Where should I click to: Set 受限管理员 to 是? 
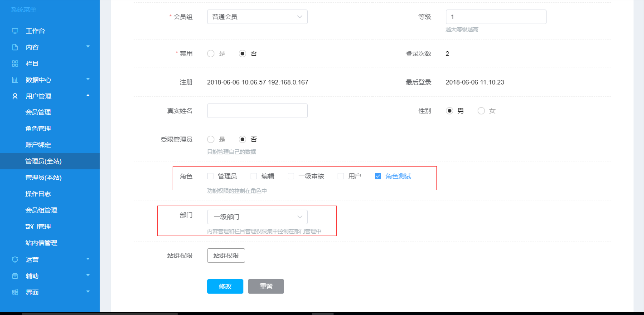click(x=211, y=139)
